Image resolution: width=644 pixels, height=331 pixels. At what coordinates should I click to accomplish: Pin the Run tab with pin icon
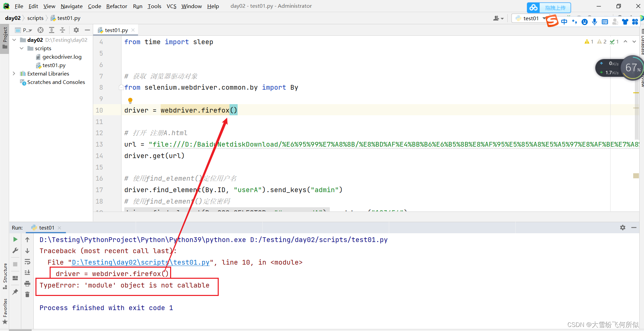pyautogui.click(x=15, y=292)
